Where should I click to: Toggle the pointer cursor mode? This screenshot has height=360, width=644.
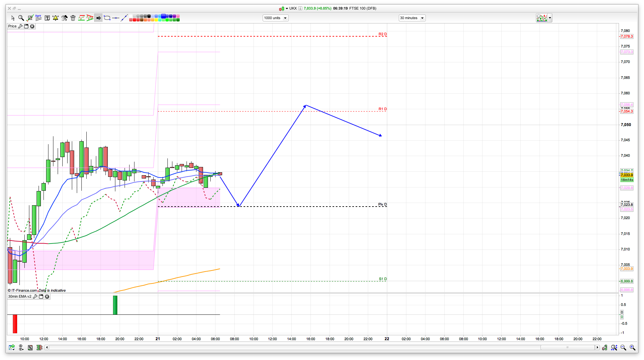tap(13, 18)
